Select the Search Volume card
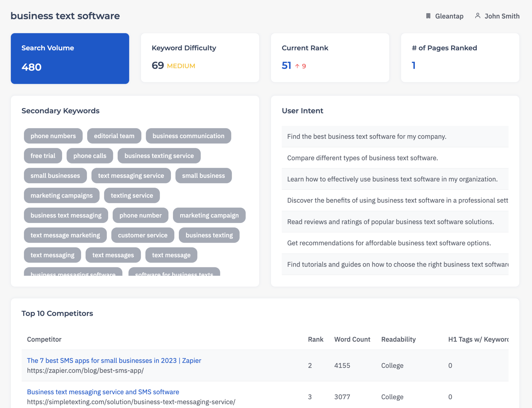This screenshot has width=532, height=408. (x=70, y=58)
